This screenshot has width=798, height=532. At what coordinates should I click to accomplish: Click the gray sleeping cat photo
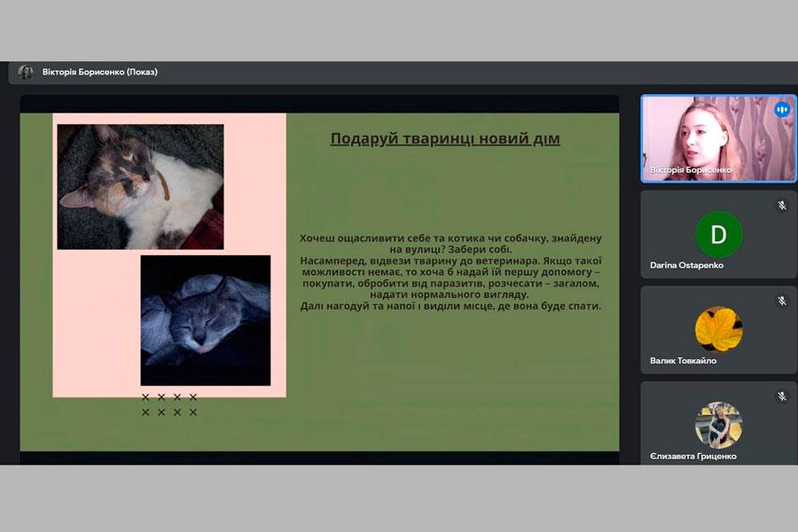[x=205, y=320]
